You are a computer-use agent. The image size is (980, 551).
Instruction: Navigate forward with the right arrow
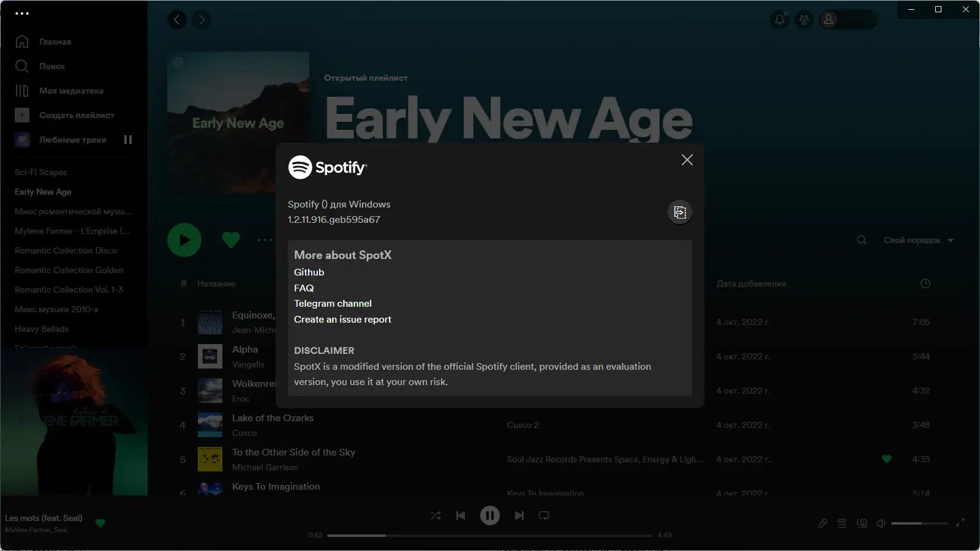point(202,20)
